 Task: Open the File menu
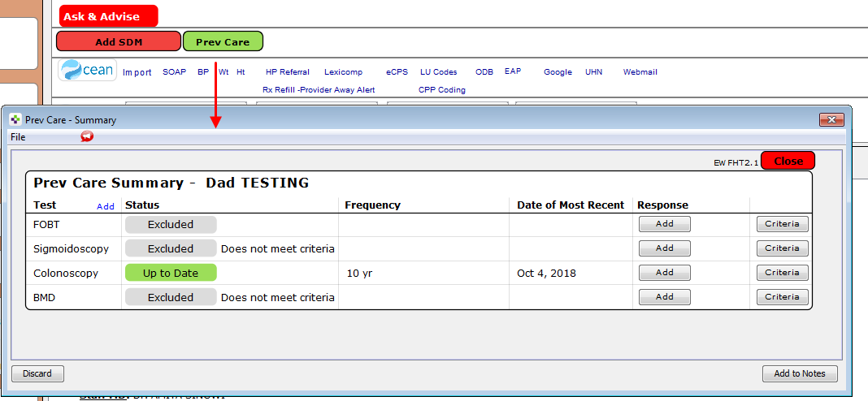18,137
